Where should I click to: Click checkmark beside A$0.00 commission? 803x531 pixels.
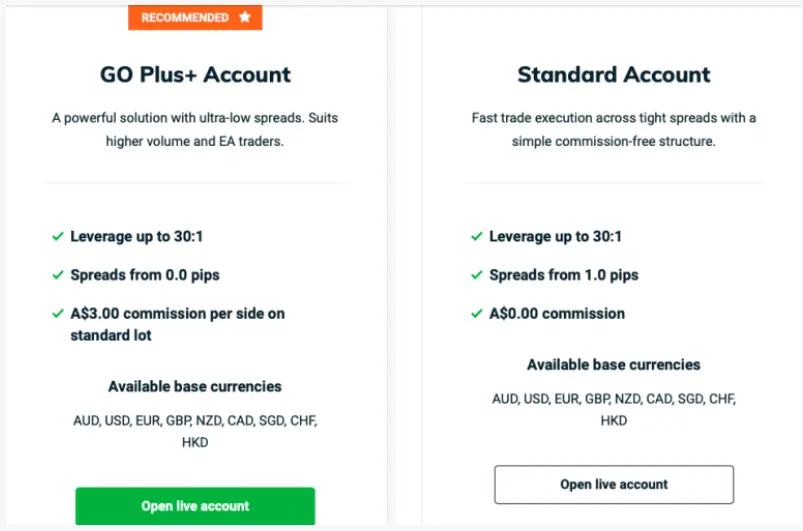point(477,313)
